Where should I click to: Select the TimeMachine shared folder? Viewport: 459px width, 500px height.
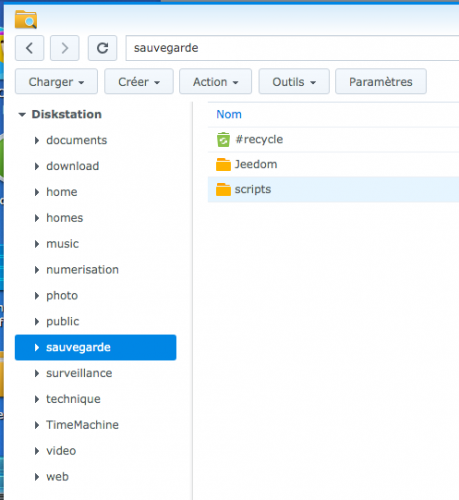pyautogui.click(x=82, y=425)
